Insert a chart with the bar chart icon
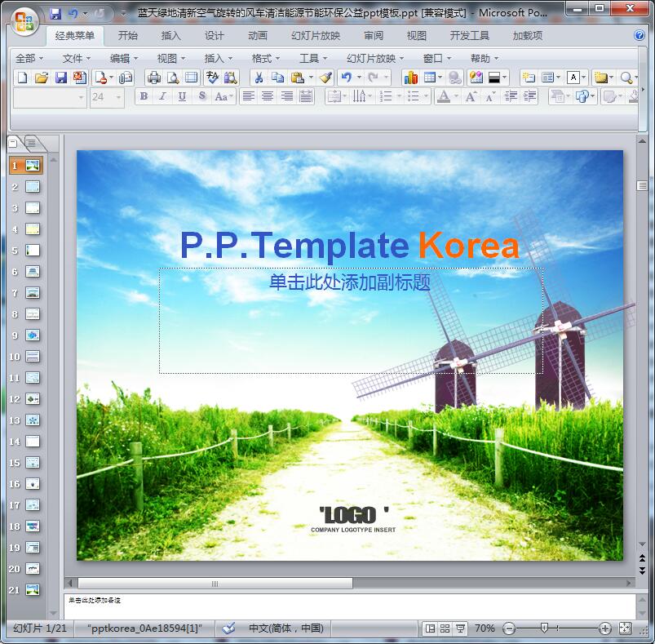 [x=410, y=78]
